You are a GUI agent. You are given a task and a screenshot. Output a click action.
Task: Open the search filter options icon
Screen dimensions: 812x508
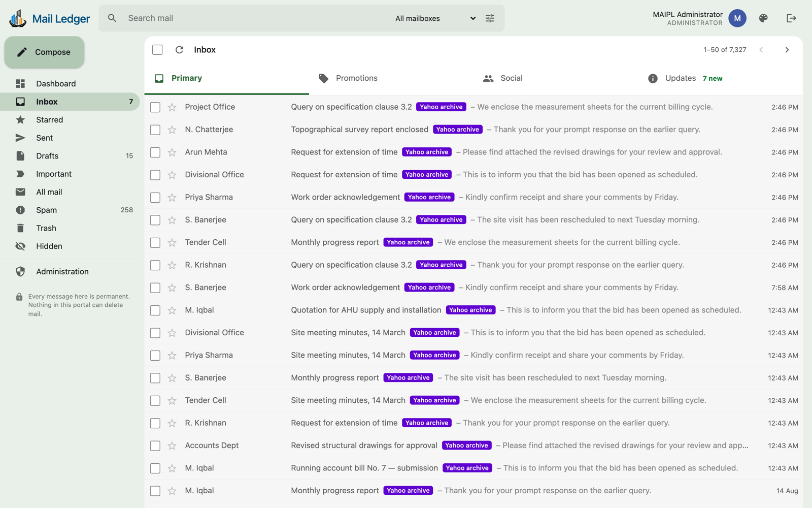[490, 18]
